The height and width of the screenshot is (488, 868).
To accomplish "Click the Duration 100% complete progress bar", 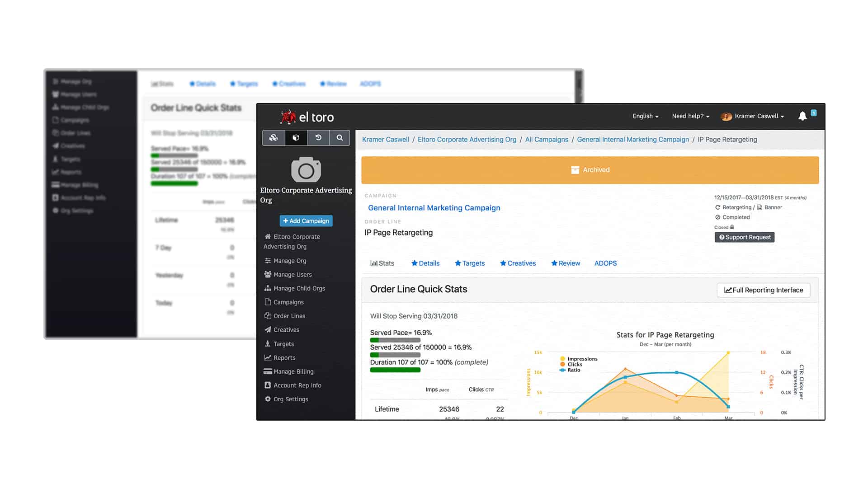I will point(395,370).
